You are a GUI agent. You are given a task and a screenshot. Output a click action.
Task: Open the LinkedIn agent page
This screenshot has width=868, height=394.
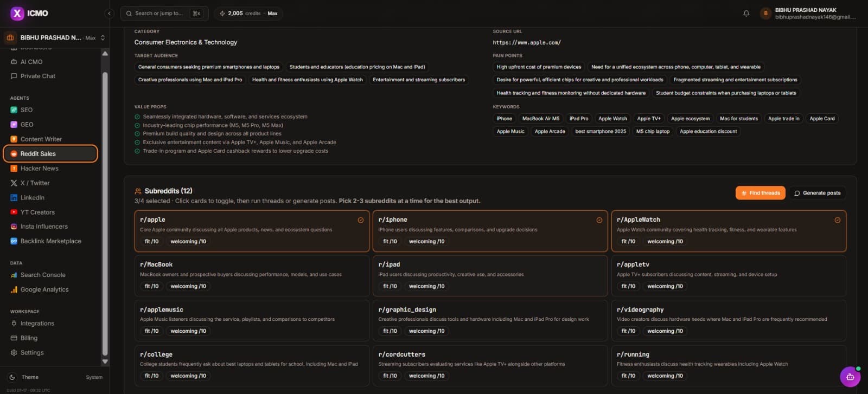click(x=33, y=197)
